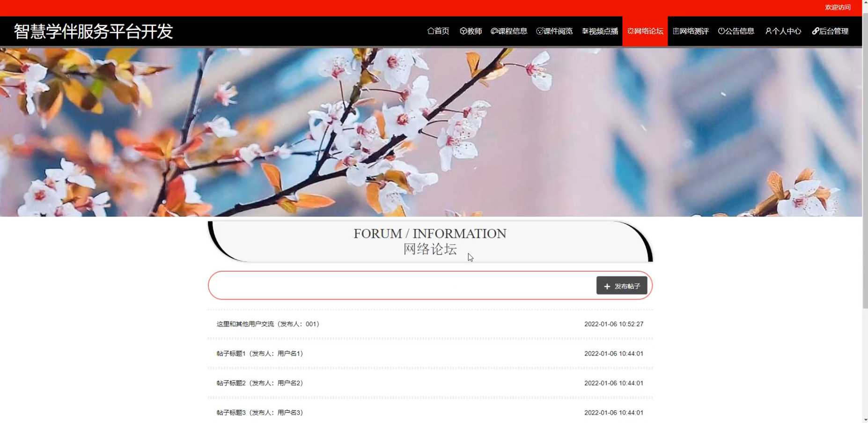868x423 pixels.
Task: Open 个人中心 personal center
Action: point(783,31)
